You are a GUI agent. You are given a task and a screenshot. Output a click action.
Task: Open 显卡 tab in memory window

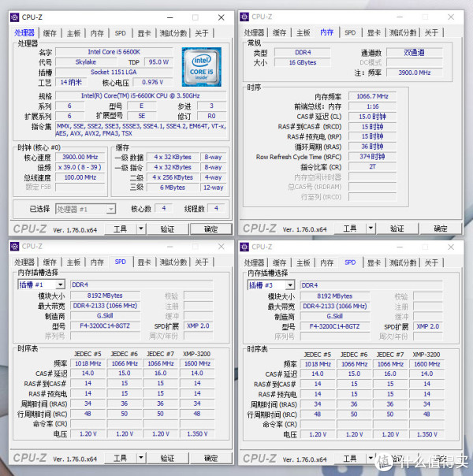tap(374, 32)
